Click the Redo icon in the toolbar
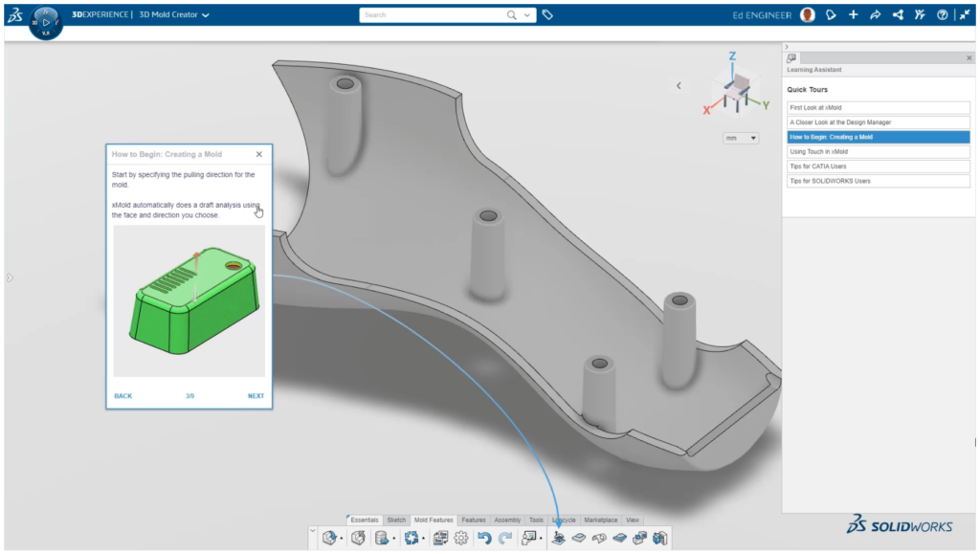980x554 pixels. tap(503, 538)
